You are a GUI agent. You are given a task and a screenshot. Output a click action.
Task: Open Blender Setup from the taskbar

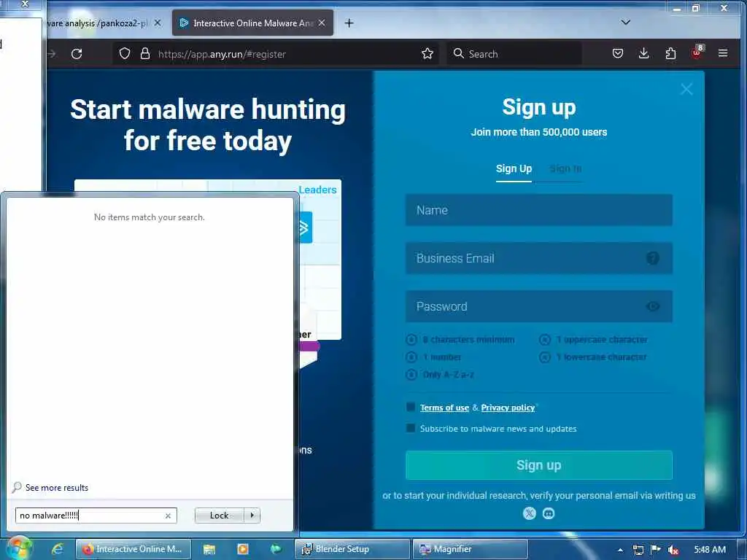352,549
